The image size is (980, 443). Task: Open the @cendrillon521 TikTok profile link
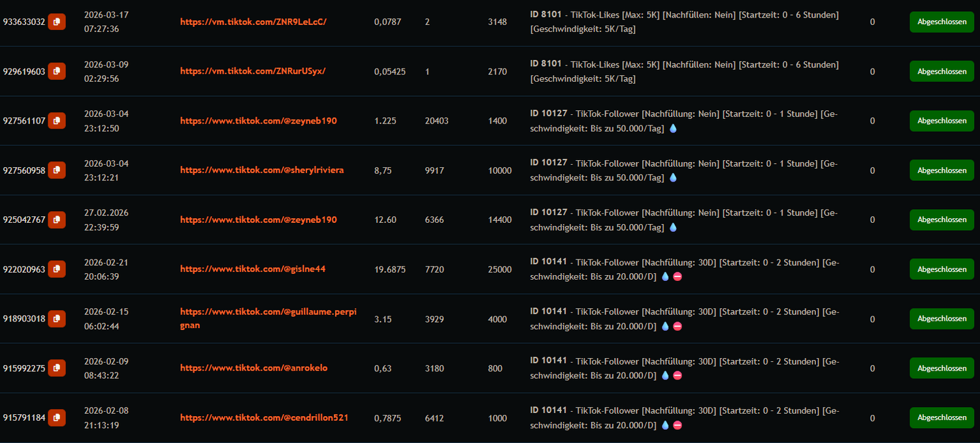pos(264,418)
